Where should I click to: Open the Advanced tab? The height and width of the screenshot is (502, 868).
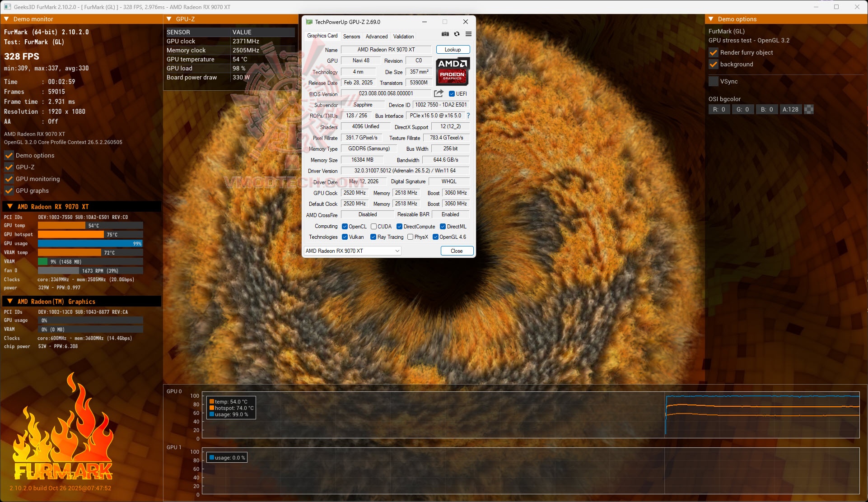click(x=377, y=37)
